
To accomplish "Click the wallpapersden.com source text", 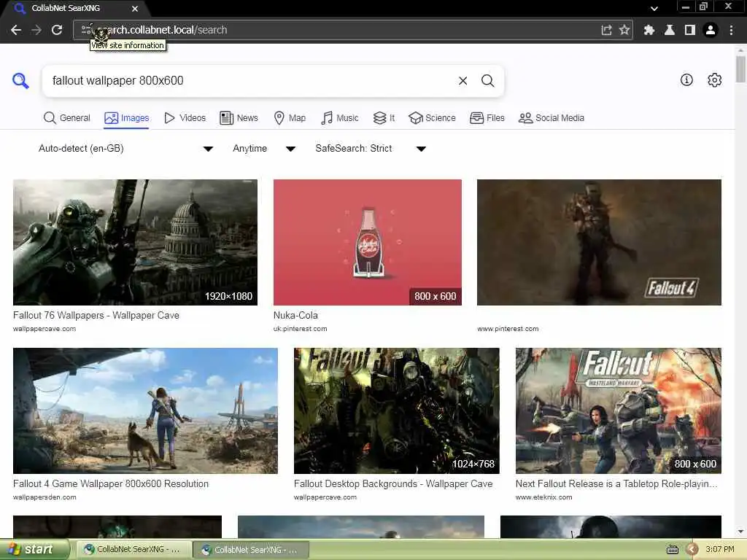I will [x=44, y=497].
